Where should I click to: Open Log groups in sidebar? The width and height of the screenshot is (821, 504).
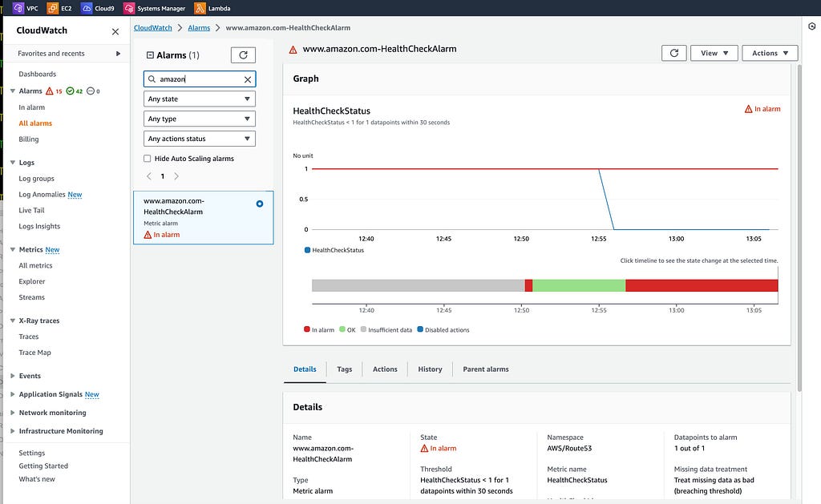point(37,179)
